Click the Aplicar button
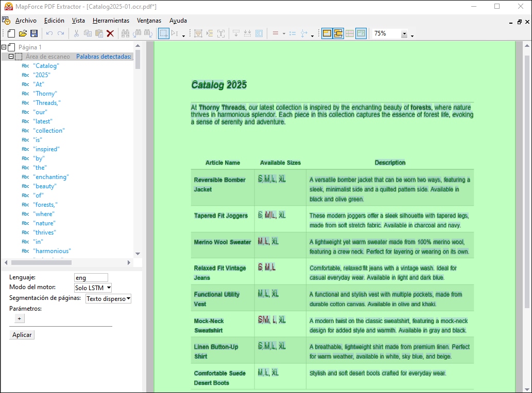 click(22, 335)
